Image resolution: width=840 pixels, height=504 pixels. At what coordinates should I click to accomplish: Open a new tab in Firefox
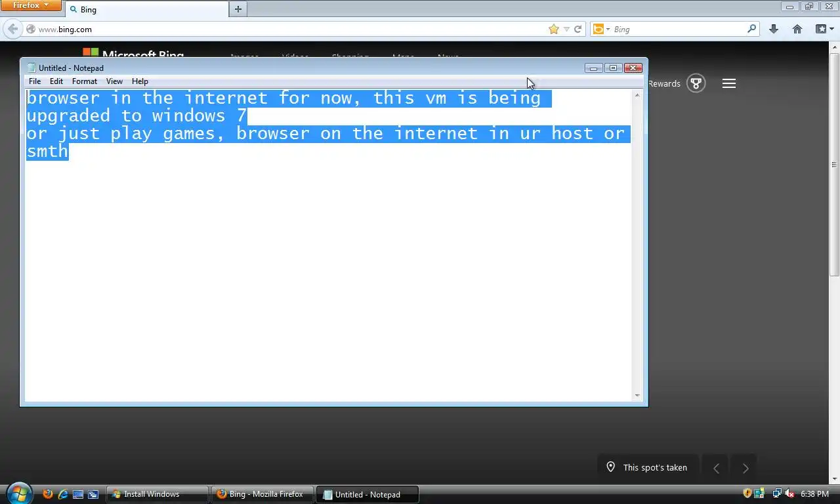coord(238,9)
